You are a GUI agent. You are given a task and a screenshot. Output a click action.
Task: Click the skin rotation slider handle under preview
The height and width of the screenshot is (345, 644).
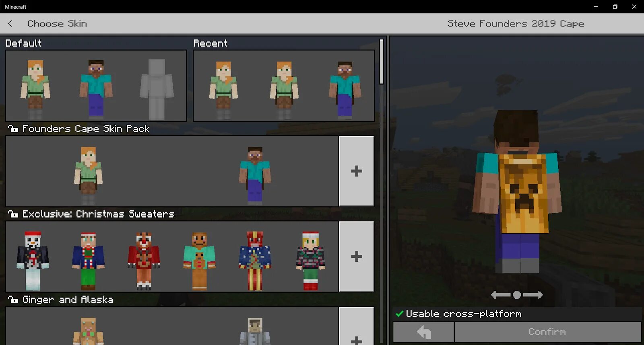click(x=517, y=295)
